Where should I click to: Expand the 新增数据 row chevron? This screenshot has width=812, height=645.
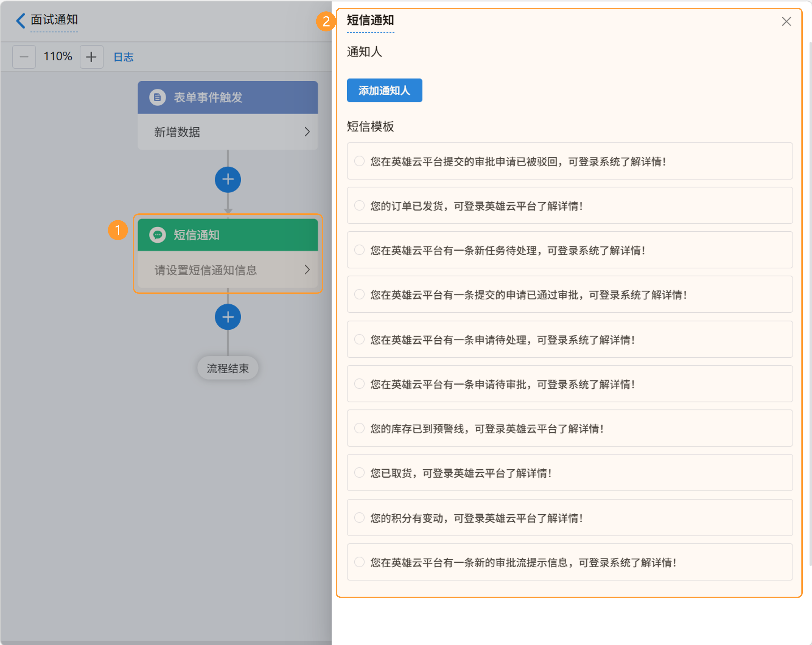[x=307, y=132]
